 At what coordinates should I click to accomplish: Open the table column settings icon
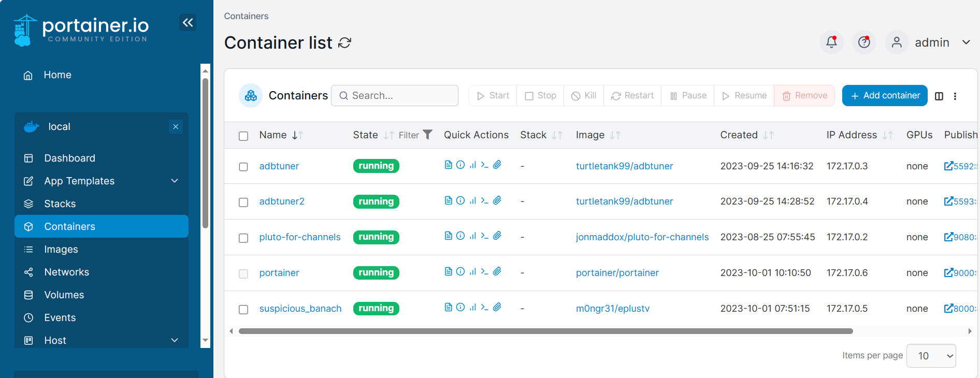939,96
